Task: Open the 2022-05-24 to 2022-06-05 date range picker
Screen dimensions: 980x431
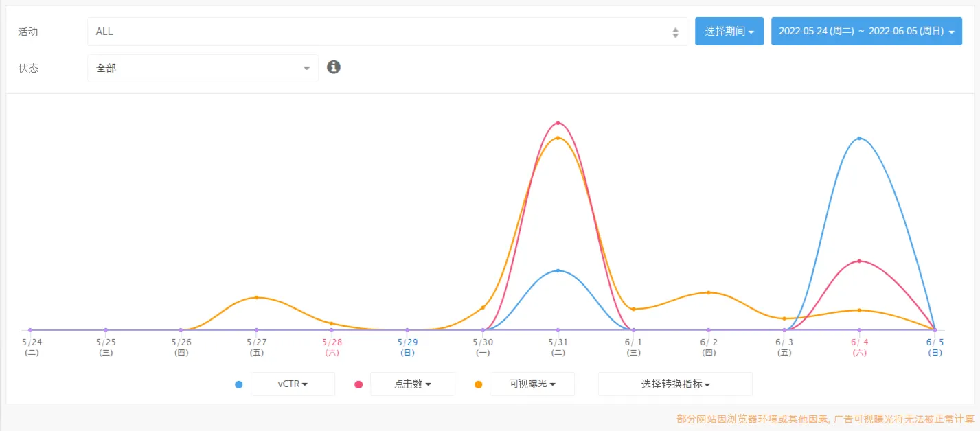Action: click(867, 32)
